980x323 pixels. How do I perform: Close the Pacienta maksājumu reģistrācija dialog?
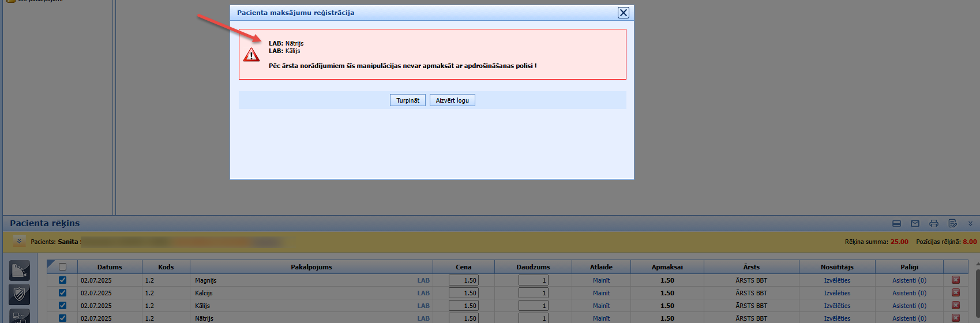tap(623, 13)
